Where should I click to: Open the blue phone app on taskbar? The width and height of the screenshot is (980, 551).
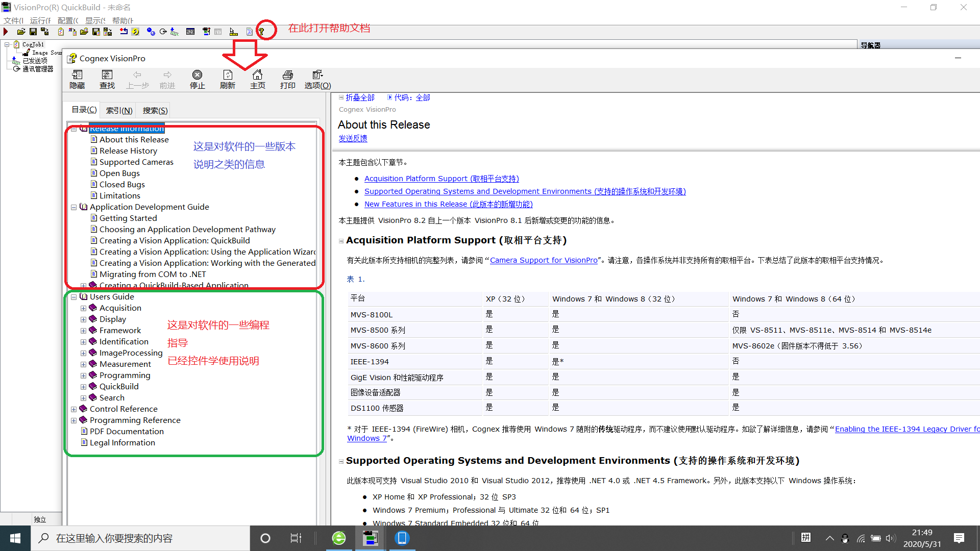pyautogui.click(x=402, y=538)
